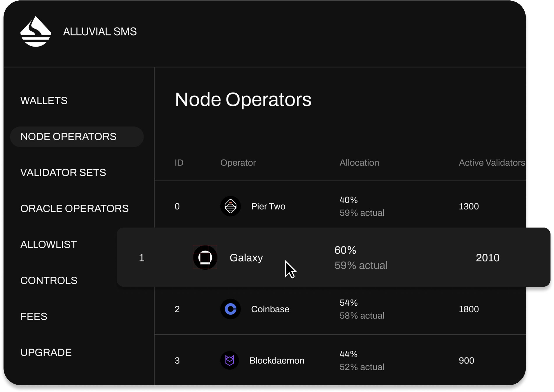
Task: Open the Coinbase operator row
Action: [x=270, y=309]
